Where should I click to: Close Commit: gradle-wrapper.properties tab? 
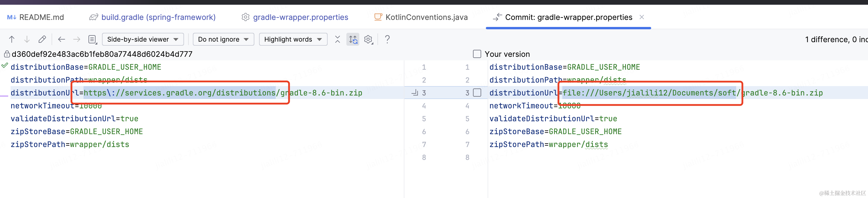641,17
